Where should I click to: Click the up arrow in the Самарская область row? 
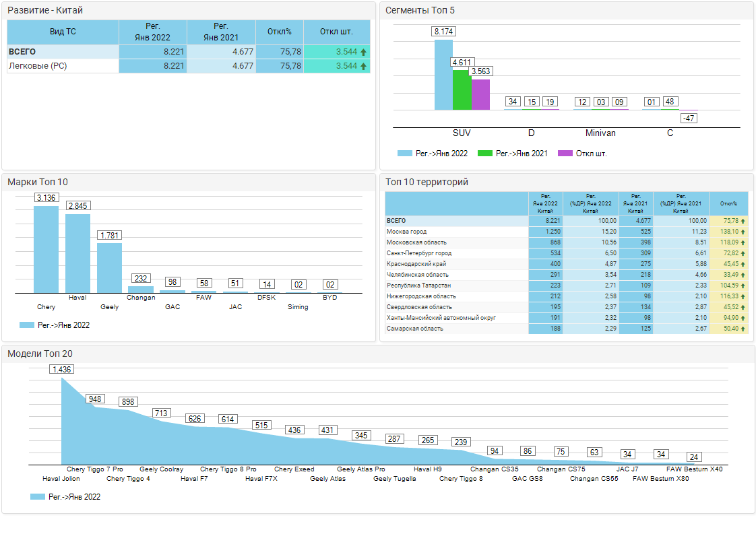pyautogui.click(x=743, y=329)
